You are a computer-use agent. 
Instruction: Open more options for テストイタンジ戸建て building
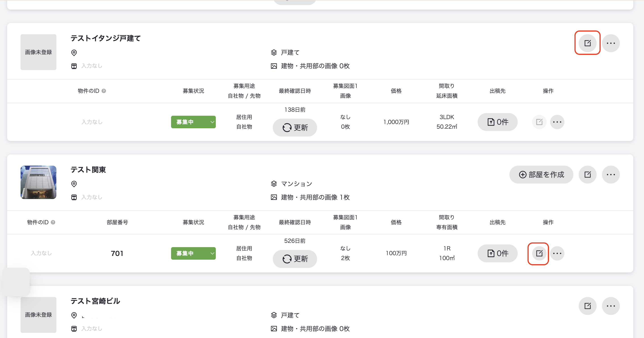pos(610,43)
